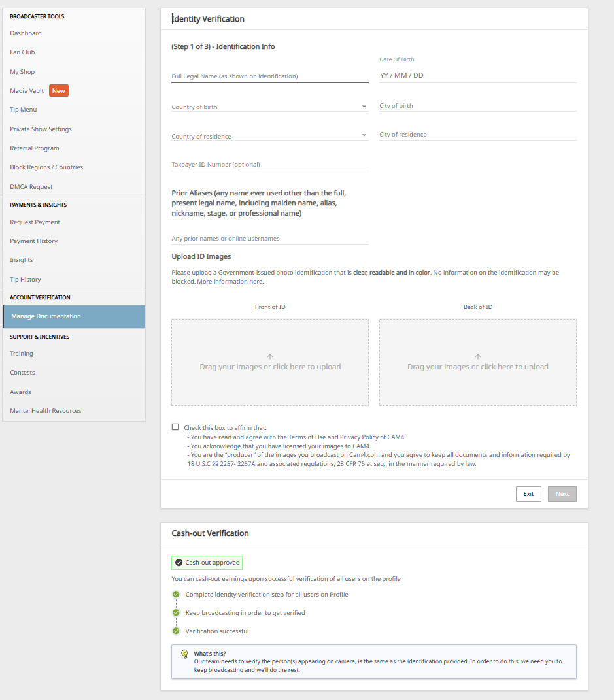Viewport: 614px width, 700px height.
Task: Select Private Show Settings menu item
Action: point(41,129)
